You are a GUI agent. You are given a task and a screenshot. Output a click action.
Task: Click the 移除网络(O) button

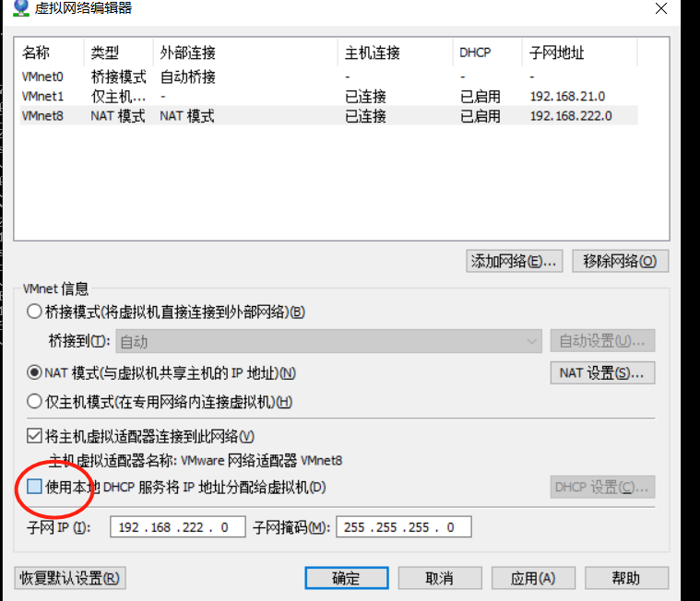621,261
